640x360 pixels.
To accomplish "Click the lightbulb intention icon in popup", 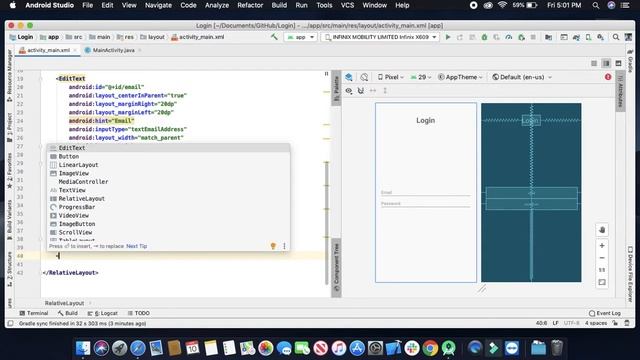I will (x=273, y=246).
